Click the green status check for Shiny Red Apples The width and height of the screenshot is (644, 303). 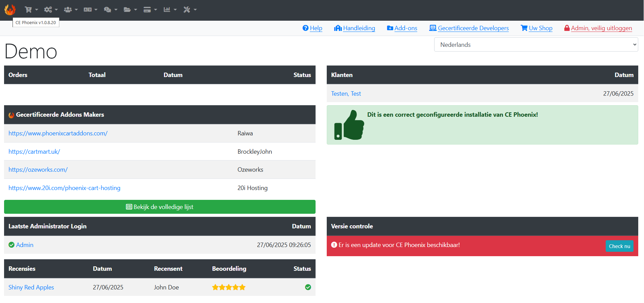point(308,287)
